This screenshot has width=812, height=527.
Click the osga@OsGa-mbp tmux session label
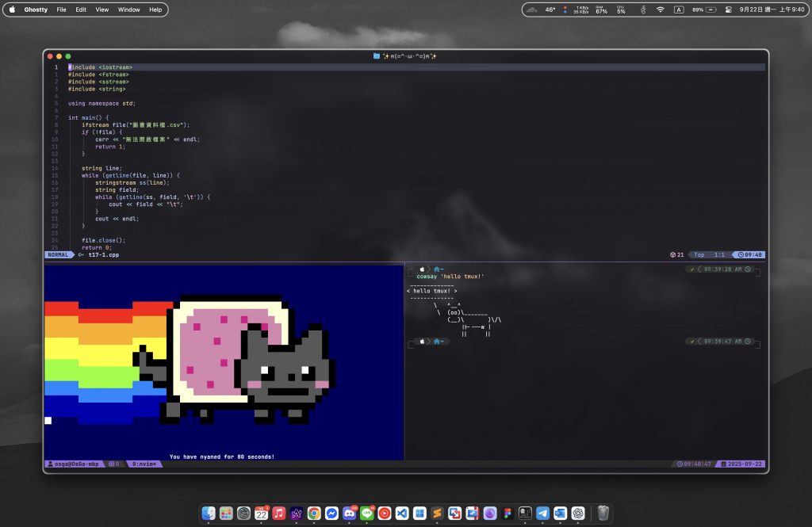[x=76, y=464]
